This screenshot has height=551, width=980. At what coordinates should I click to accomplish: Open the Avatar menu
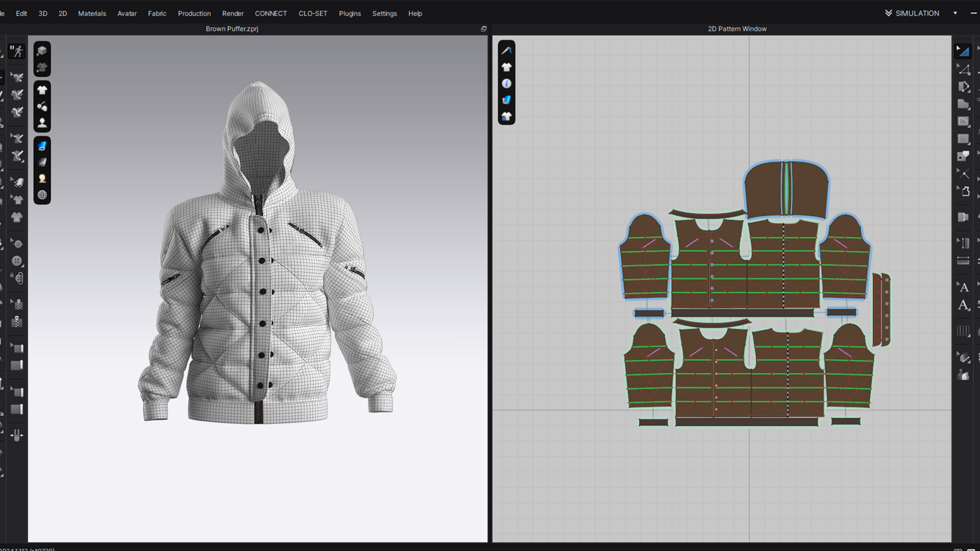tap(127, 13)
